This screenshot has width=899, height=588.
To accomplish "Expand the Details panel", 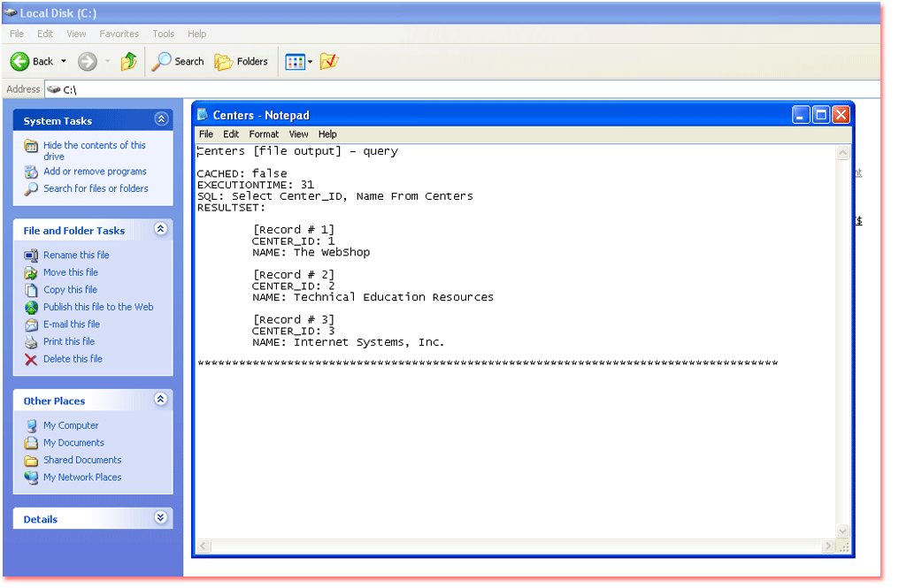I will (161, 518).
